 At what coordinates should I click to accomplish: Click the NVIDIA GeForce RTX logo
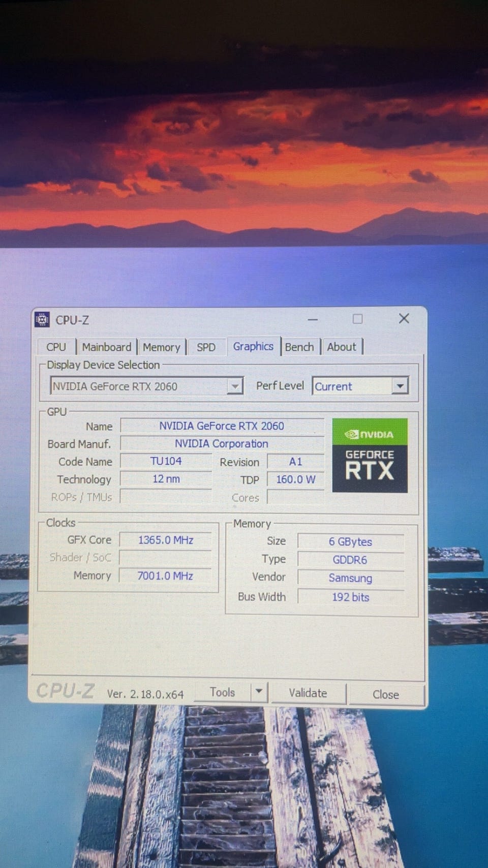[370, 456]
